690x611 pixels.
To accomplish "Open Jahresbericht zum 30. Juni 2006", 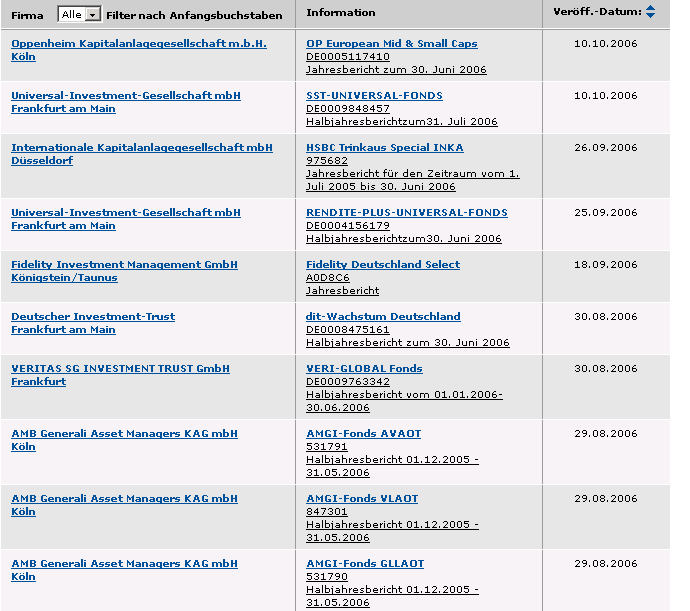I will (x=396, y=70).
